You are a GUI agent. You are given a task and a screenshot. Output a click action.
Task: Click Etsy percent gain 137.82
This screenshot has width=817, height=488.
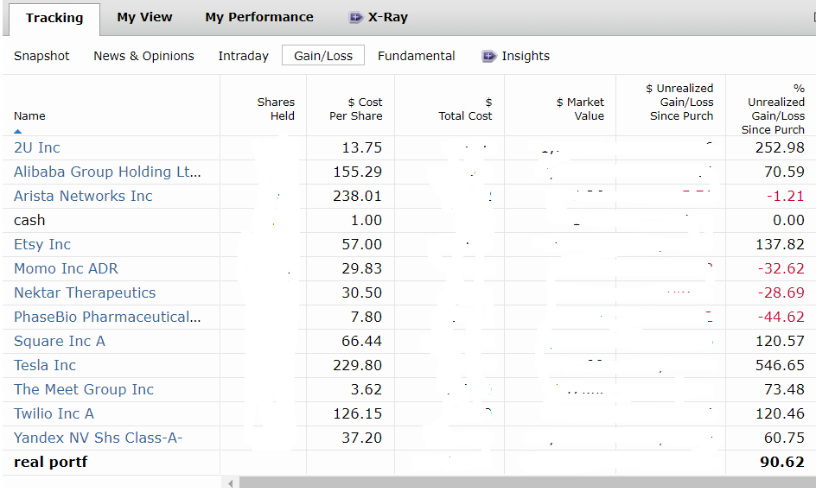pos(780,244)
